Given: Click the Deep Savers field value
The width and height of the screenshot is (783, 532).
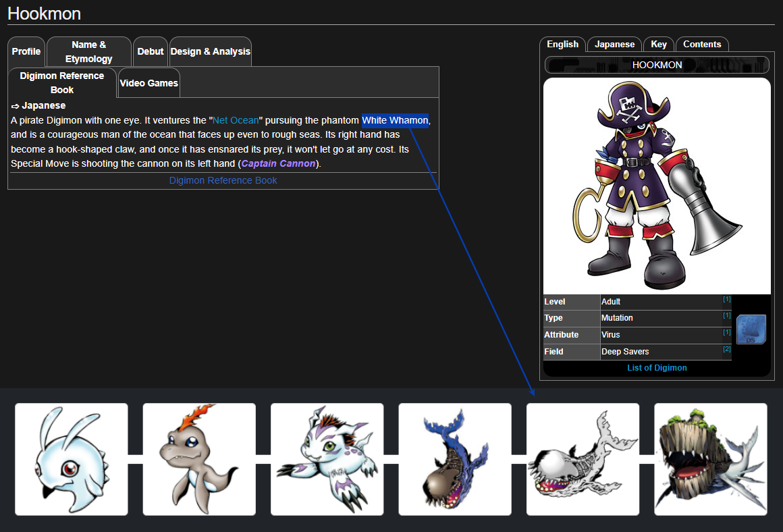Looking at the screenshot, I should [624, 352].
